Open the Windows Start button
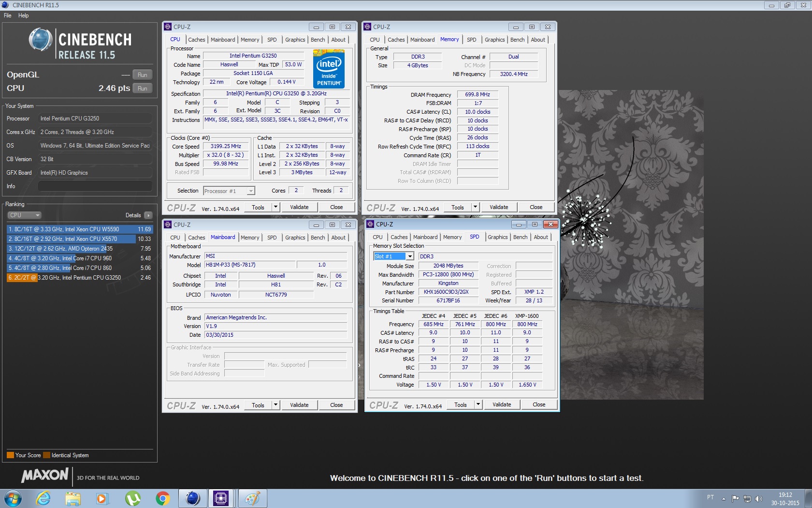 [13, 498]
